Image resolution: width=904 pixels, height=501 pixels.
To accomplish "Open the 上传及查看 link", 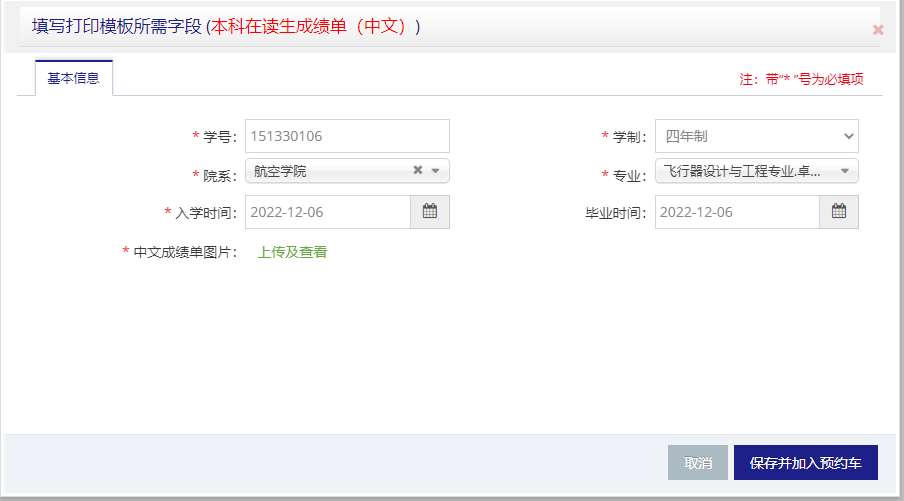I will (x=292, y=252).
